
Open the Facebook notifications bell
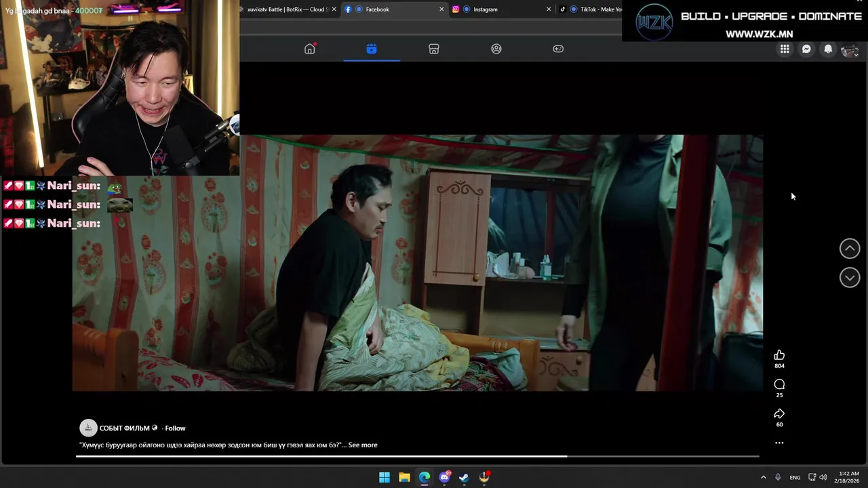[x=828, y=49]
